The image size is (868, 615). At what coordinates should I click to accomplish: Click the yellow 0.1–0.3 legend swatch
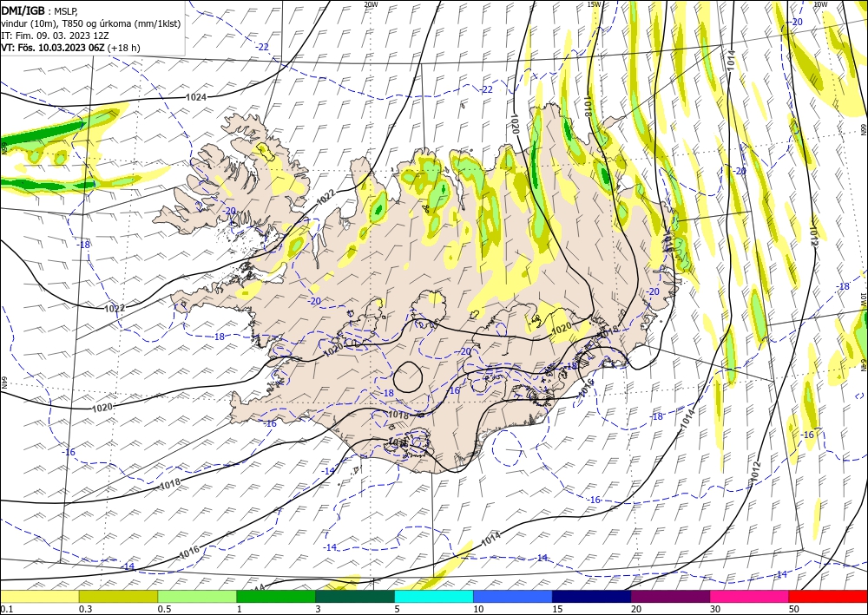coord(39,596)
